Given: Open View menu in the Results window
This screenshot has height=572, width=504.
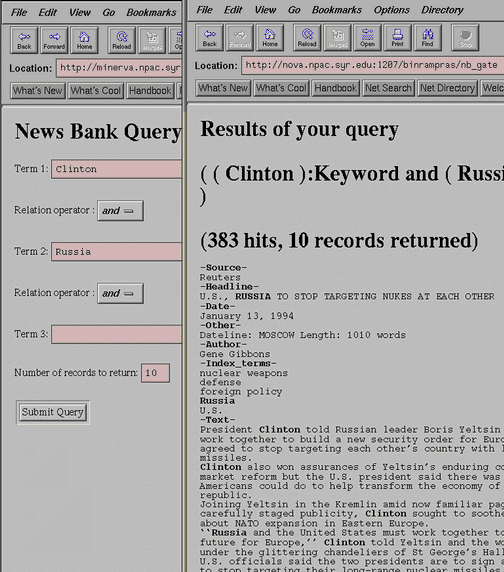Looking at the screenshot, I should (265, 10).
